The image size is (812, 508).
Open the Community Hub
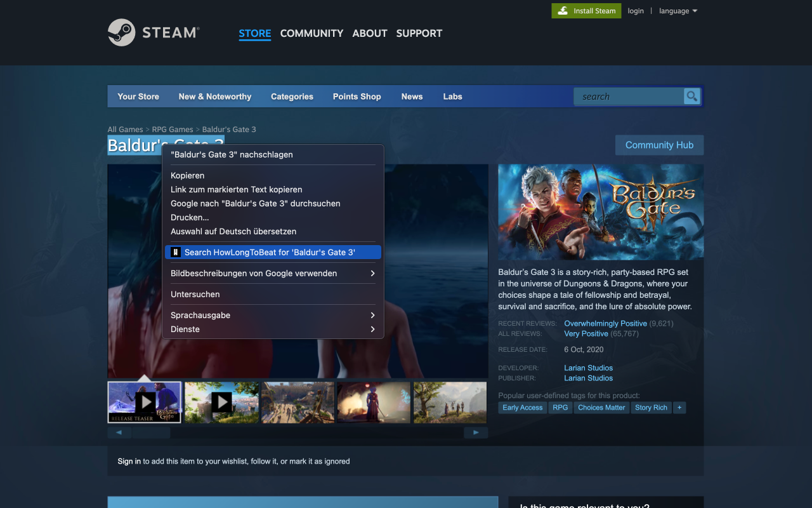coord(659,145)
